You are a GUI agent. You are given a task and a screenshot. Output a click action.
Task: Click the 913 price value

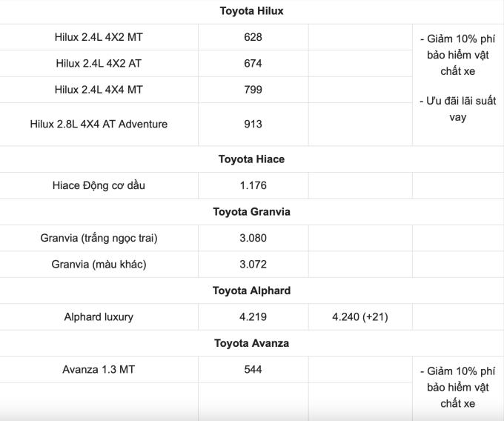point(253,124)
